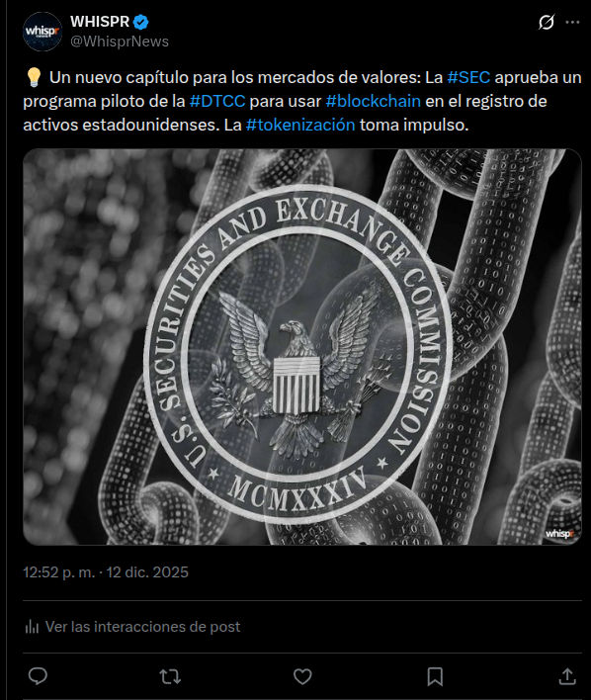Open the #DTCC hashtag
This screenshot has height=700, width=591.
pos(217,101)
